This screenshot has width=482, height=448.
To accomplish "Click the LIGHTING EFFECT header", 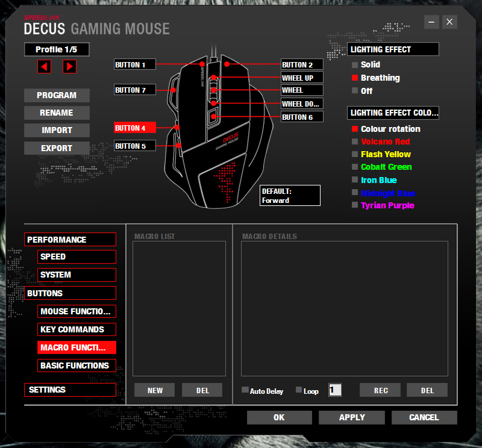I will 393,49.
